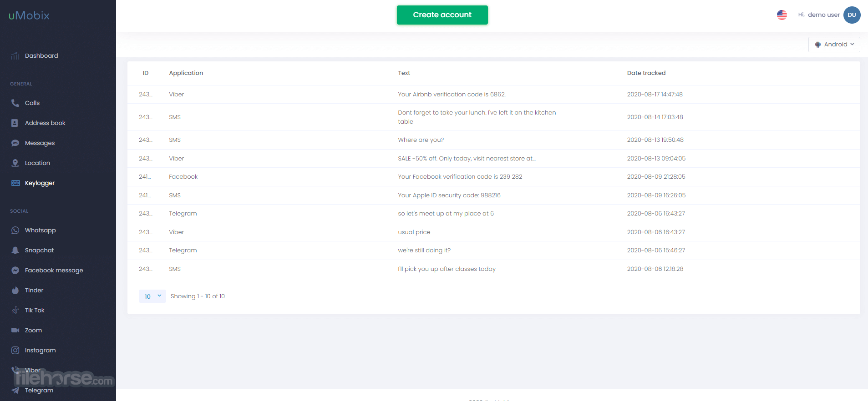Click date 2020-08-17 14:47:48
The width and height of the screenshot is (868, 401).
[x=655, y=95]
